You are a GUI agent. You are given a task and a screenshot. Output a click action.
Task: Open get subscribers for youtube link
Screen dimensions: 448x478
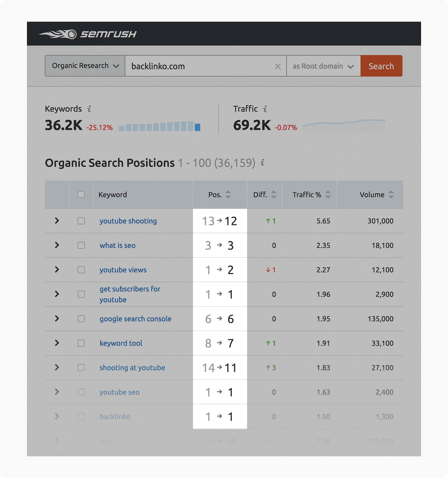[x=130, y=294]
